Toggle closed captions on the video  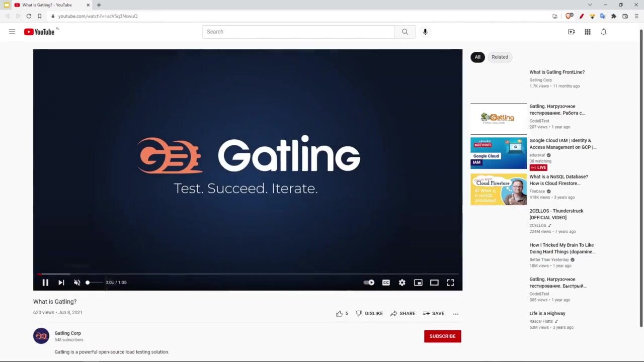pyautogui.click(x=386, y=283)
